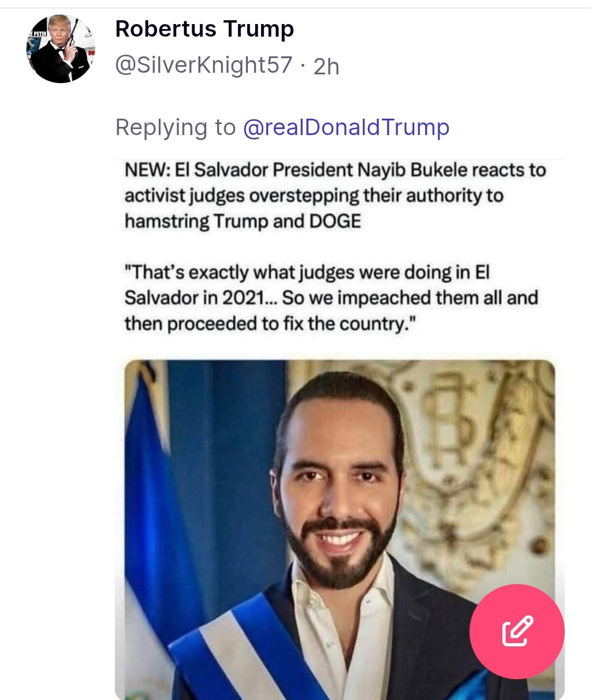Click the pencil icon on the floating button
591x700 pixels.
(517, 631)
